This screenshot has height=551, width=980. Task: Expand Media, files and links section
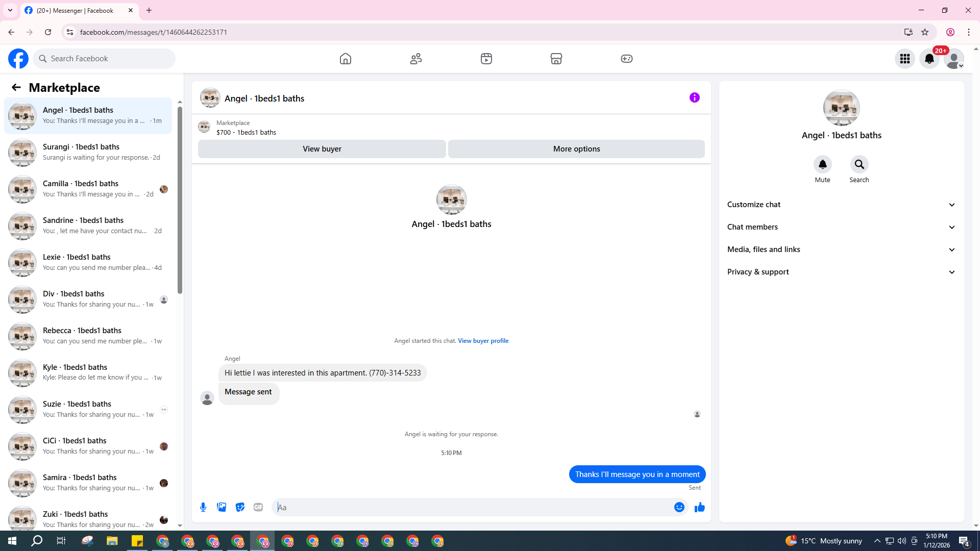pos(841,249)
